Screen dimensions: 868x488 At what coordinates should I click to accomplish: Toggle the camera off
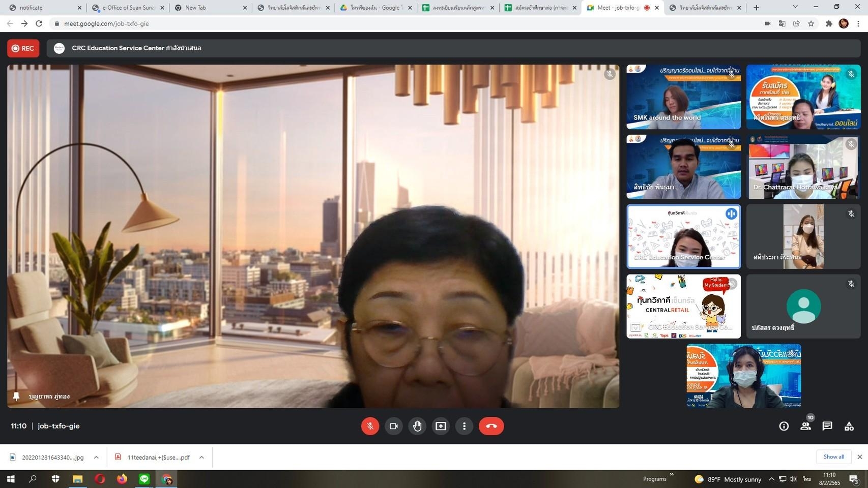393,426
